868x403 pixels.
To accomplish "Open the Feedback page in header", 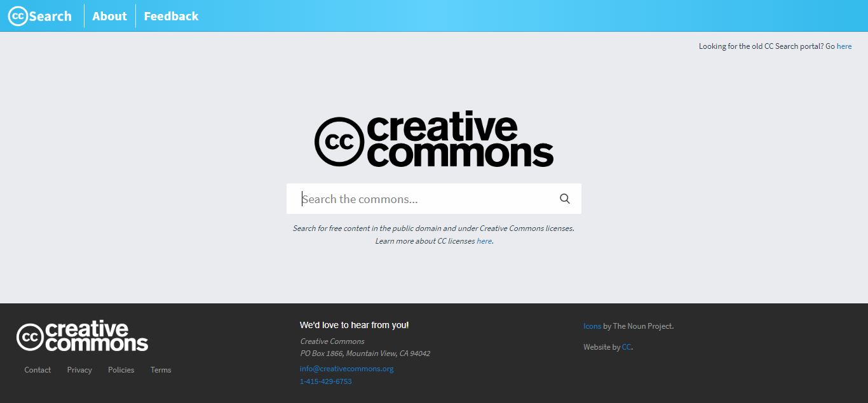I will (x=171, y=16).
